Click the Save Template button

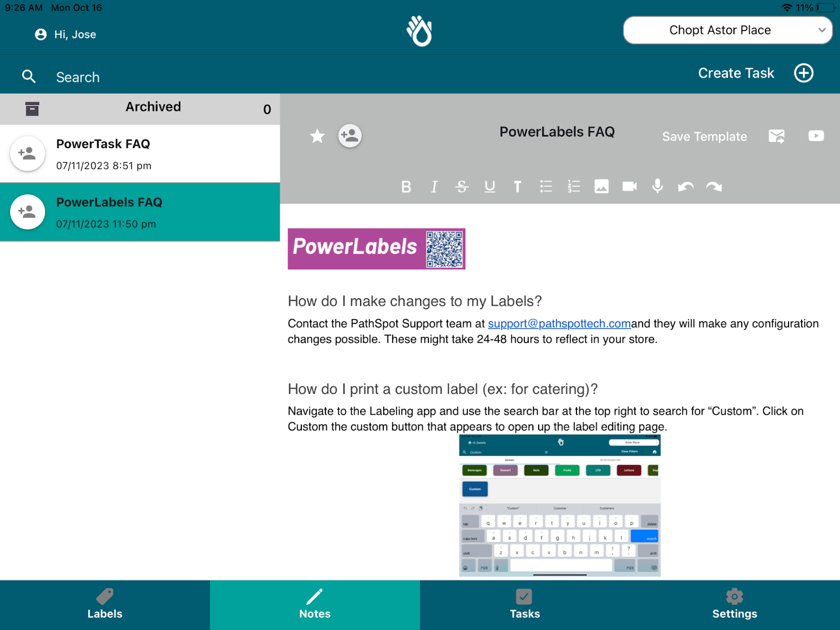(x=705, y=136)
